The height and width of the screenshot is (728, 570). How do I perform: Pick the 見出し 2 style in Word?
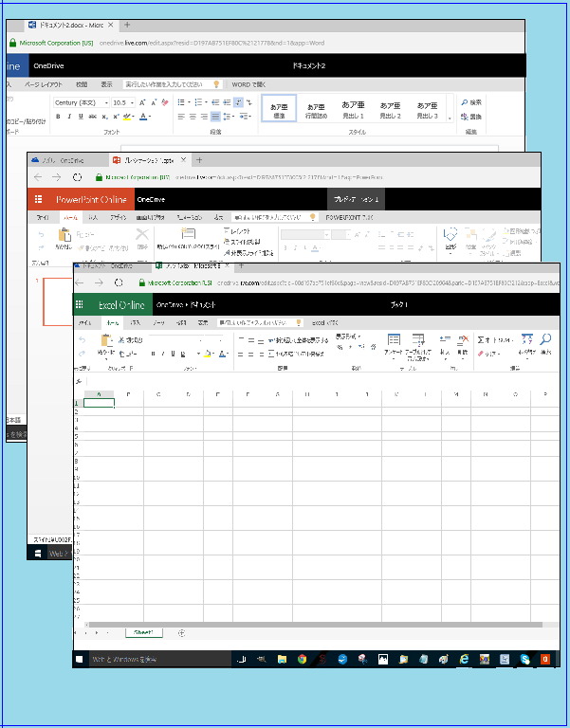coord(390,110)
